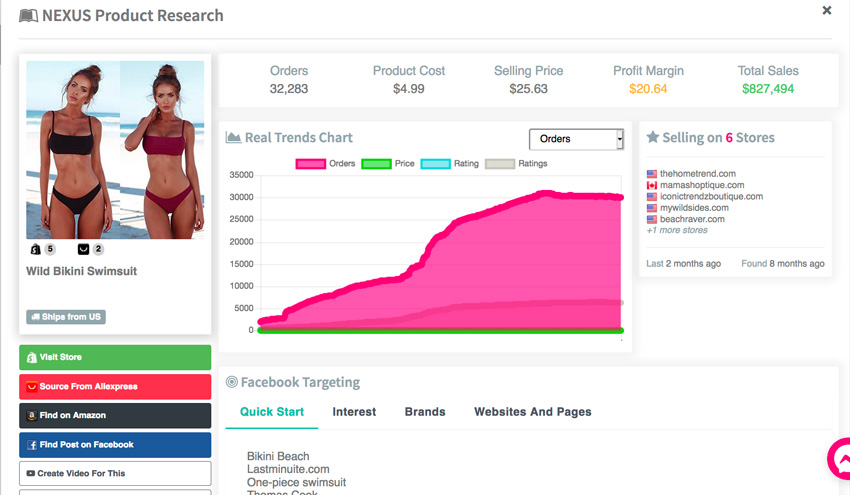Click the Shopify bag icon under product image

35,249
